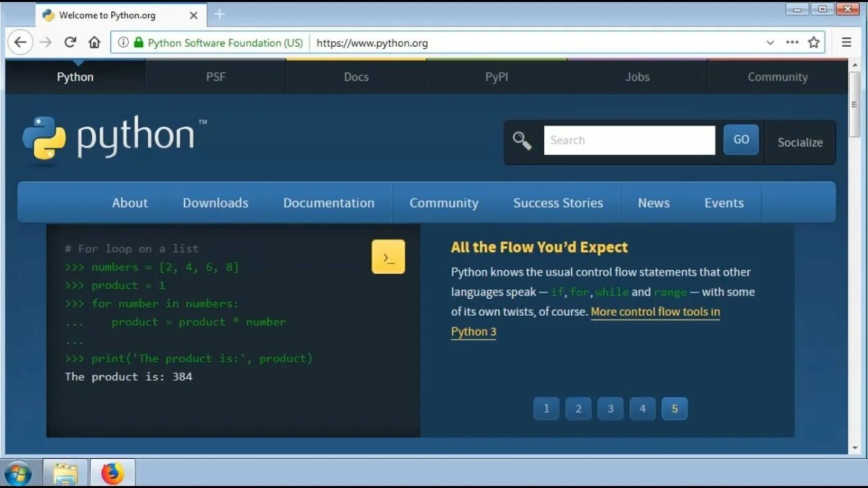This screenshot has height=488, width=868.
Task: Show slide 3 of the code carousel
Action: pos(610,409)
